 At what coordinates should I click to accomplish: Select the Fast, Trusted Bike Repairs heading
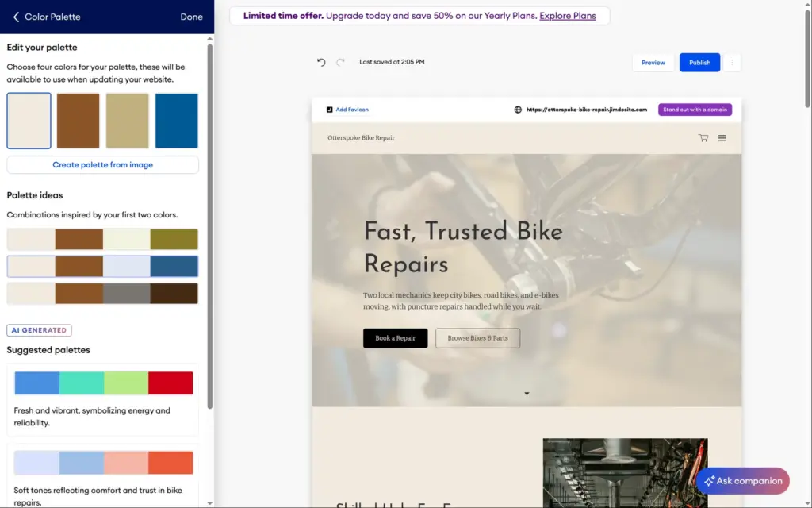463,248
